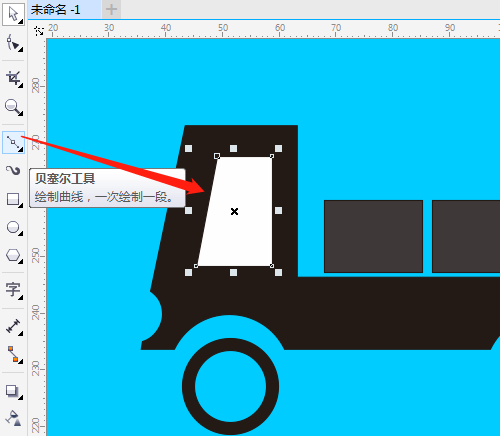Click the top-left selection handle

188,148
